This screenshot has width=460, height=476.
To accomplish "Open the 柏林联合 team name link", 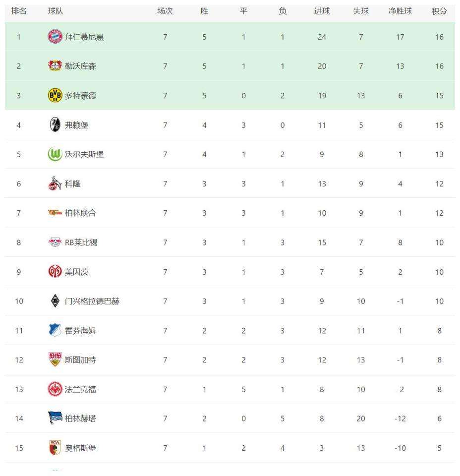I will (x=80, y=213).
